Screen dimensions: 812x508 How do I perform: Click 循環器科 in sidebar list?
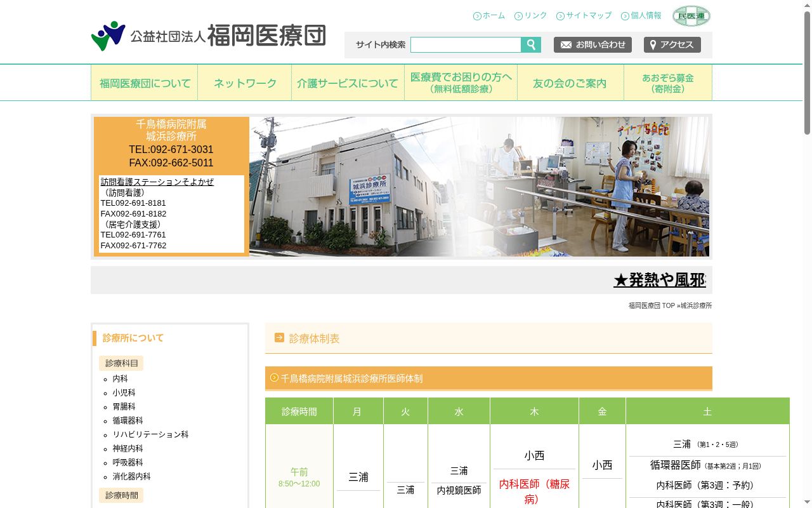(x=128, y=420)
